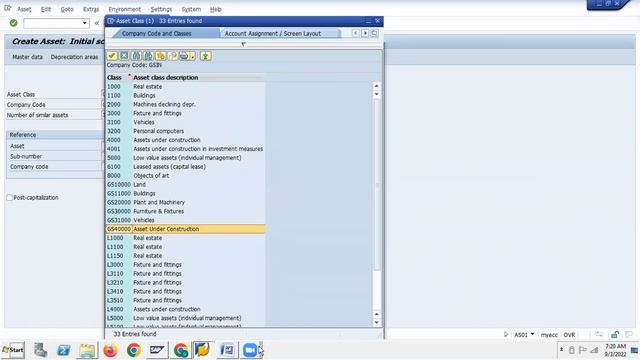
Task: Click the Asset class description column header
Action: 166,78
